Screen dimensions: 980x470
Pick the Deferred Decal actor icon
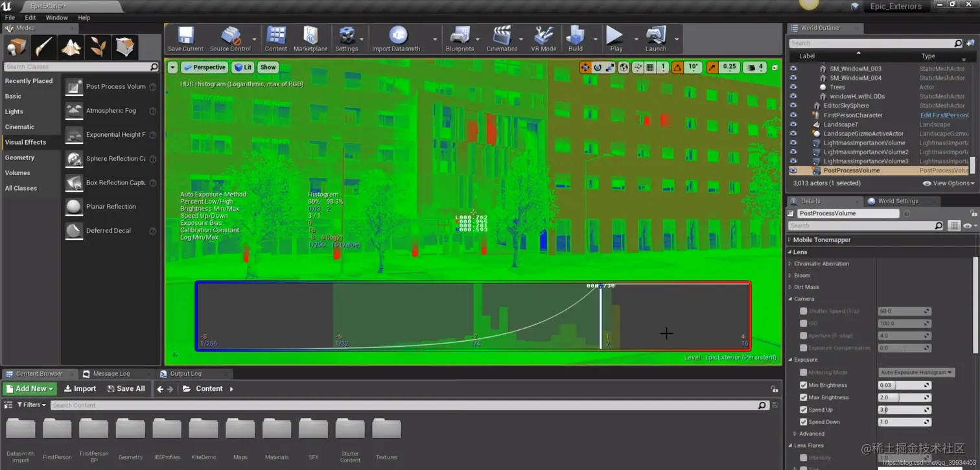[74, 231]
